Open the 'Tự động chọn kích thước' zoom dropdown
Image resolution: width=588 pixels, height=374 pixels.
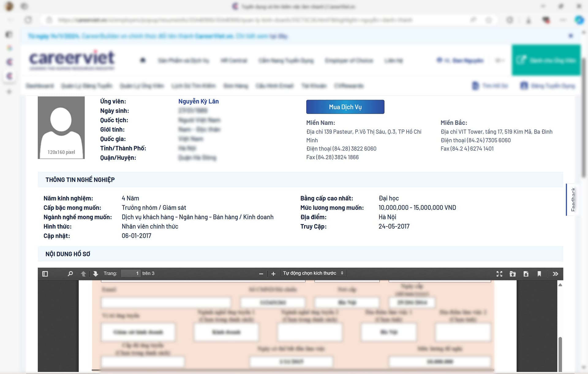tap(313, 273)
